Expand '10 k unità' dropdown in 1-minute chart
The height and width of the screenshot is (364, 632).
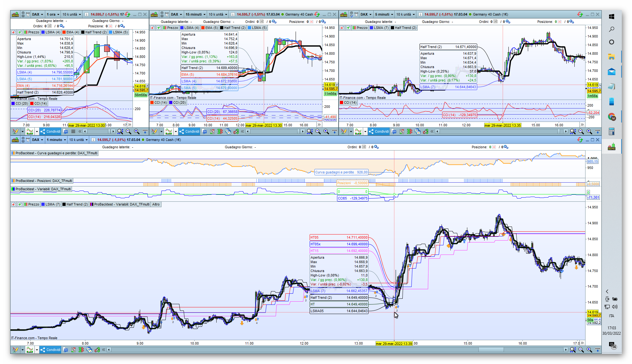pyautogui.click(x=78, y=140)
